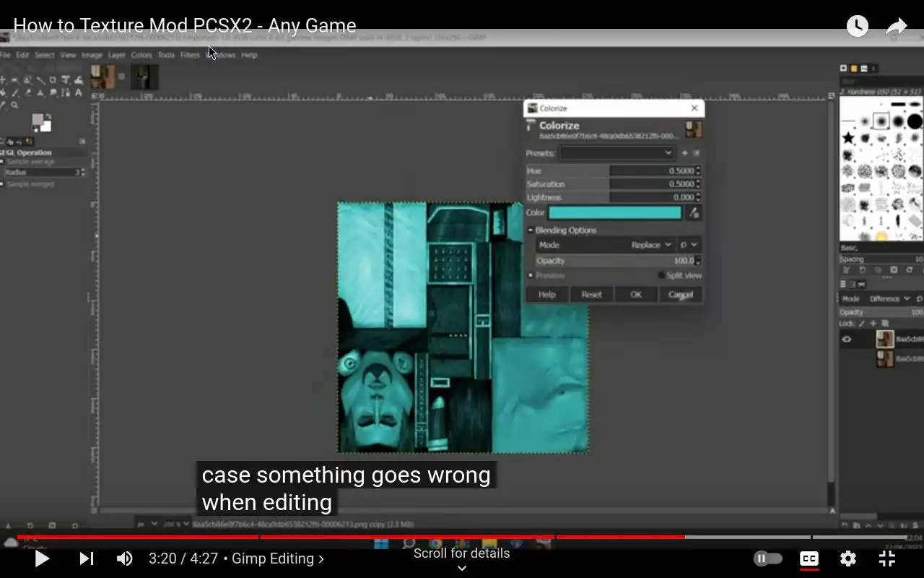
Task: Select the Text tool (A icon)
Action: pyautogui.click(x=79, y=92)
